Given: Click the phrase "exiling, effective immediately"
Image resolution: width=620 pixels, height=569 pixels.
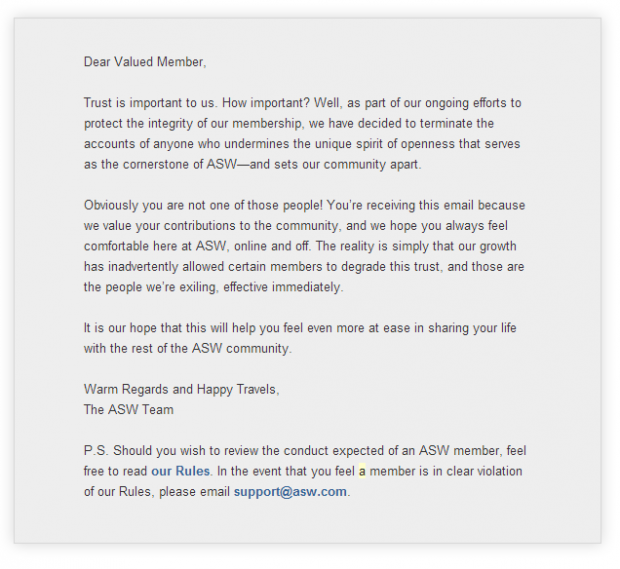Looking at the screenshot, I should tap(259, 287).
